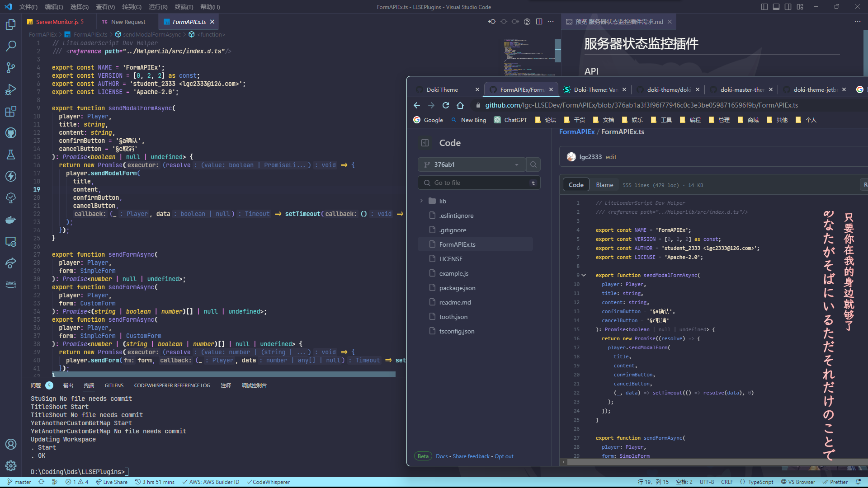Open the branch selector showing 376ab1
The image size is (868, 488).
click(x=472, y=164)
